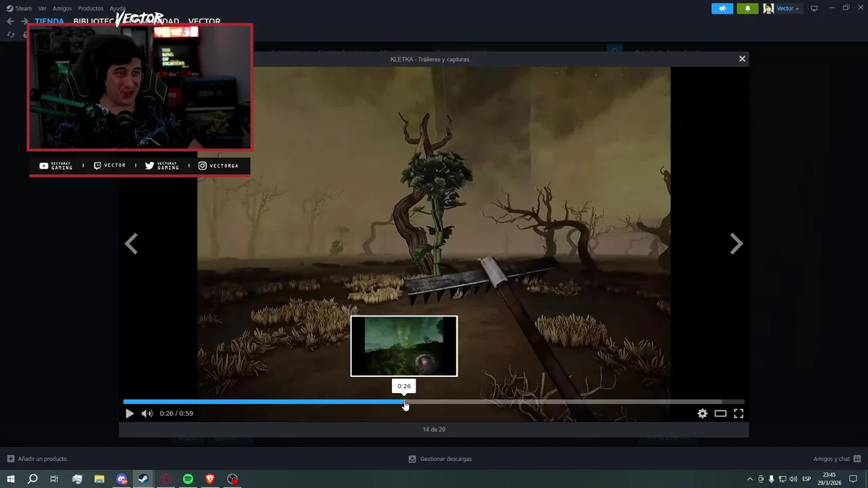Show hidden system tray icons chevron

click(749, 479)
